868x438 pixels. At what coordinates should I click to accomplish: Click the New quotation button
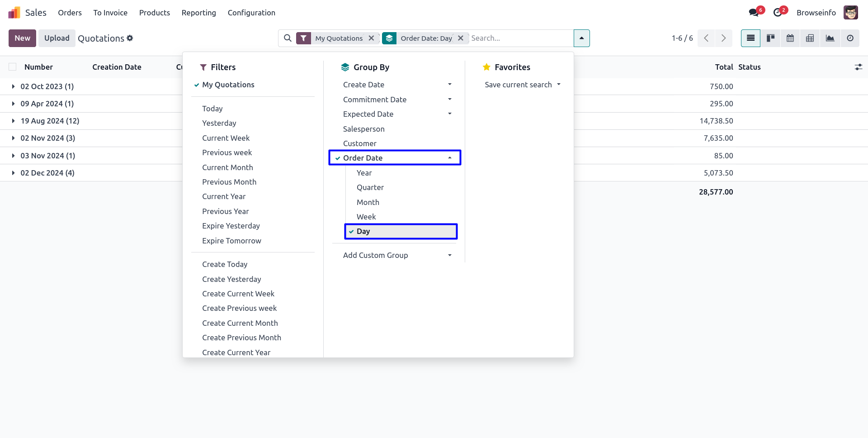point(22,38)
